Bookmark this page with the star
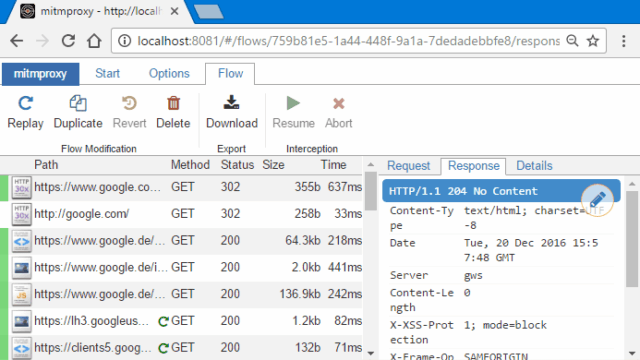This screenshot has width=640, height=360. tap(593, 41)
